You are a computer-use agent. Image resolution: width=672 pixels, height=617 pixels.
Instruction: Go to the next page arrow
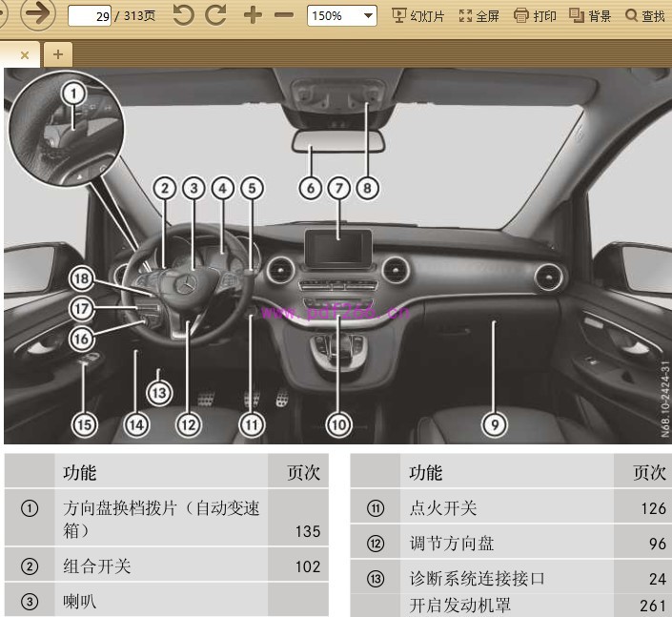pyautogui.click(x=38, y=14)
